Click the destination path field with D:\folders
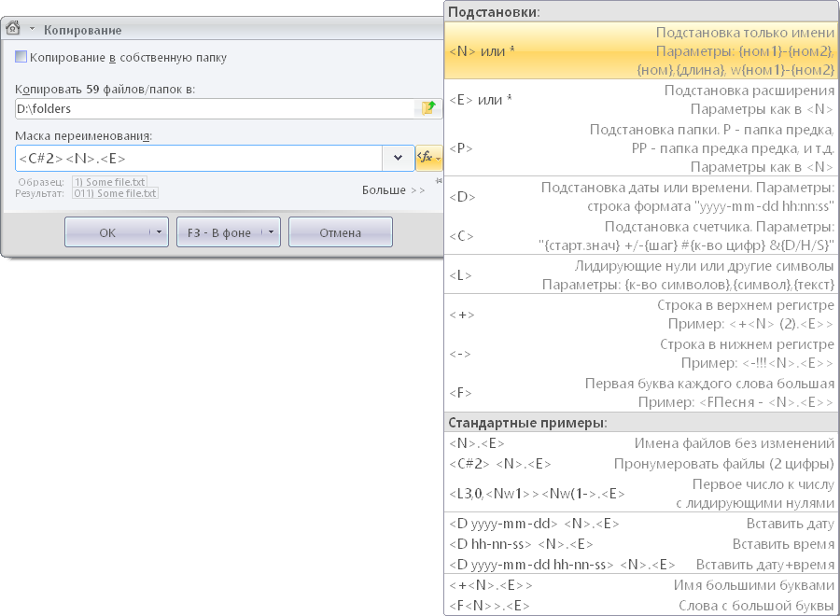This screenshot has height=616, width=840. [x=213, y=108]
